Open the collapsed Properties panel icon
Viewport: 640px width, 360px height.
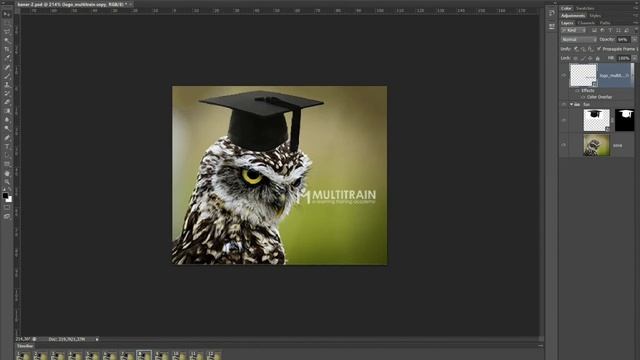pos(551,27)
